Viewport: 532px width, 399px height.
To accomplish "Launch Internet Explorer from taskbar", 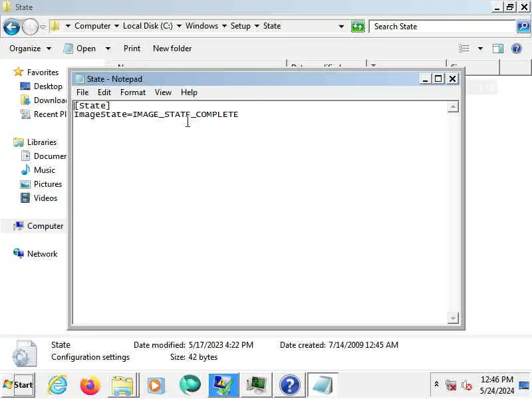I will 58,385.
